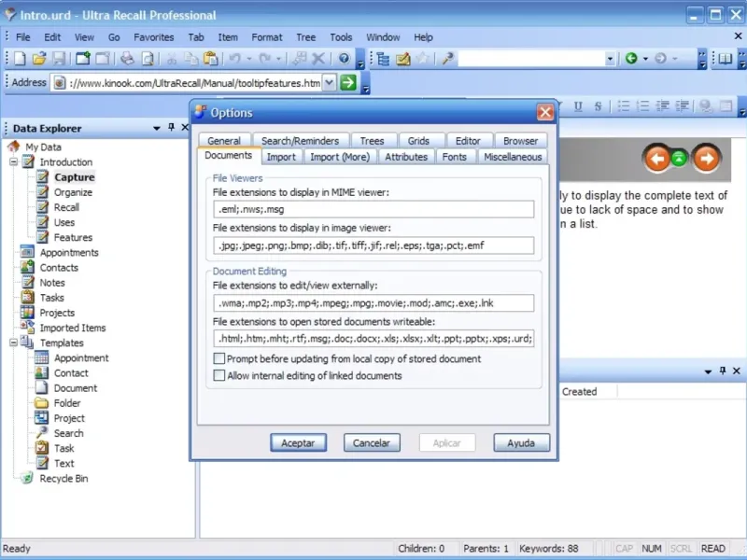
Task: Go back with green arrow
Action: click(x=631, y=59)
